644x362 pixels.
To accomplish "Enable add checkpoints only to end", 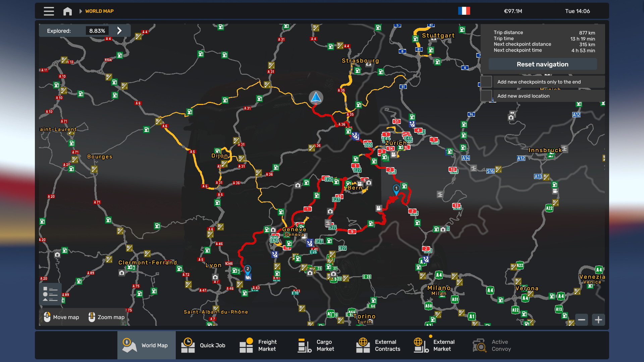I will pos(486,82).
